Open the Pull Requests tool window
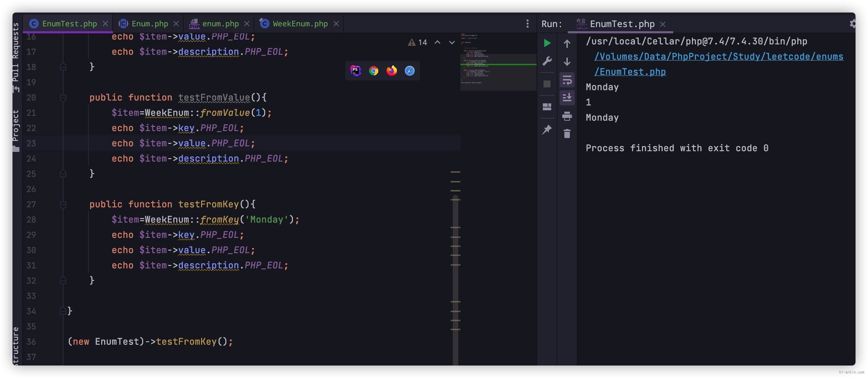Screen dimensions: 868x378 (x=16, y=58)
